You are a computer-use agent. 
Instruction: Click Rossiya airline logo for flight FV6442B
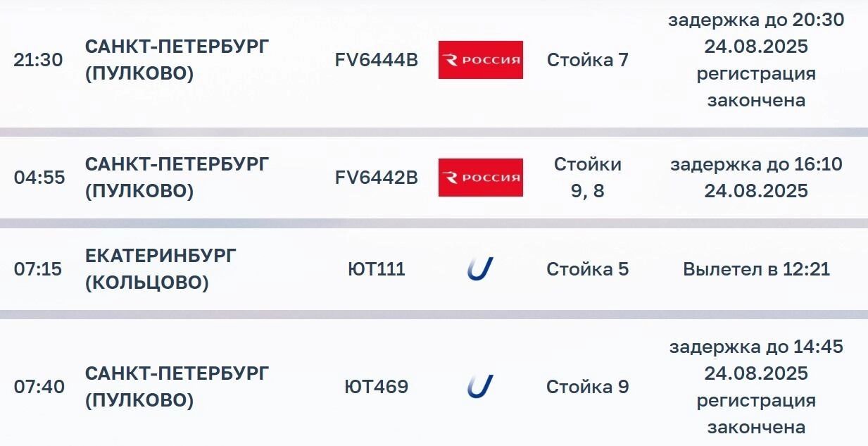click(480, 178)
